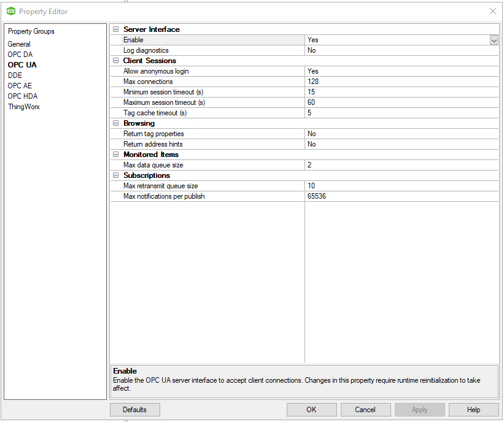Collapse the Server Interface section
The height and width of the screenshot is (422, 504).
tap(115, 29)
